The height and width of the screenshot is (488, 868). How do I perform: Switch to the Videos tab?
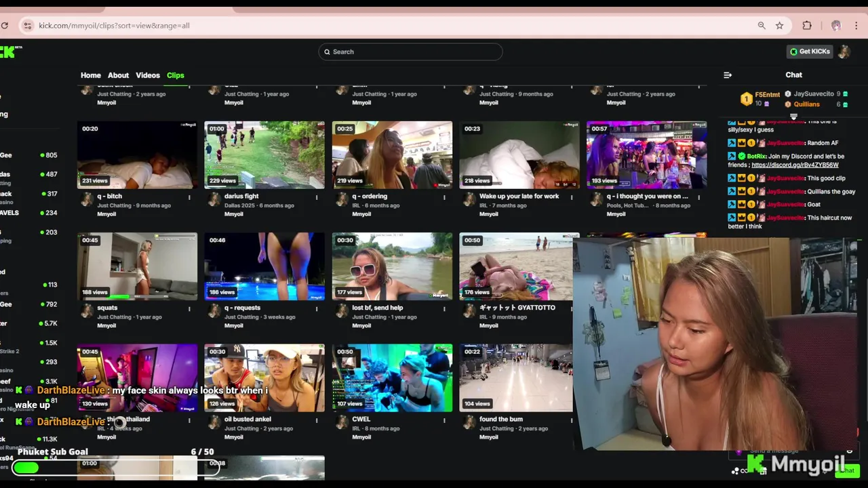click(148, 75)
